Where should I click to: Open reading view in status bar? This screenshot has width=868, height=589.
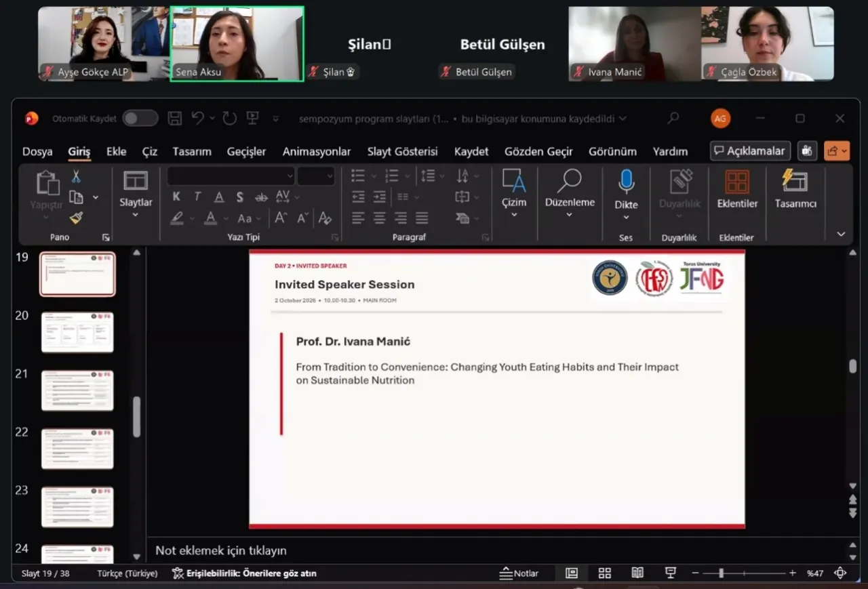point(637,573)
